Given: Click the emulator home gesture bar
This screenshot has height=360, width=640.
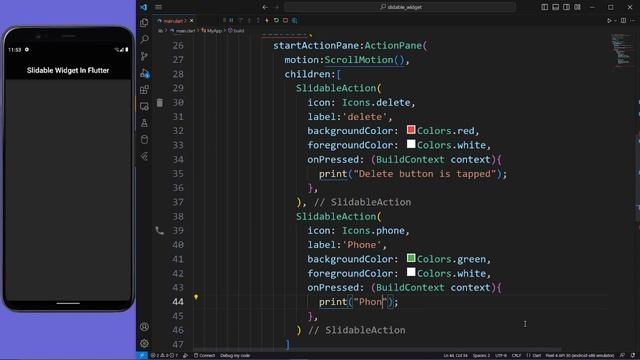Looking at the screenshot, I should tap(68, 303).
